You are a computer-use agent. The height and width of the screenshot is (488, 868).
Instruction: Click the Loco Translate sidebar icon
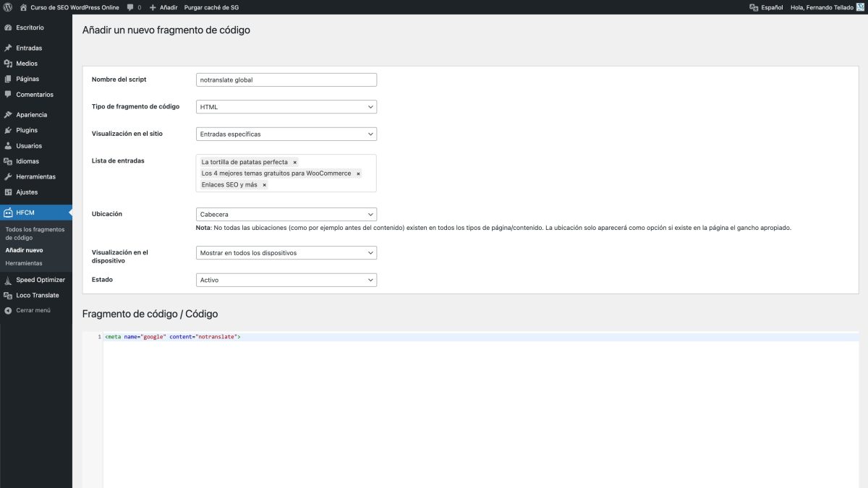click(8, 295)
